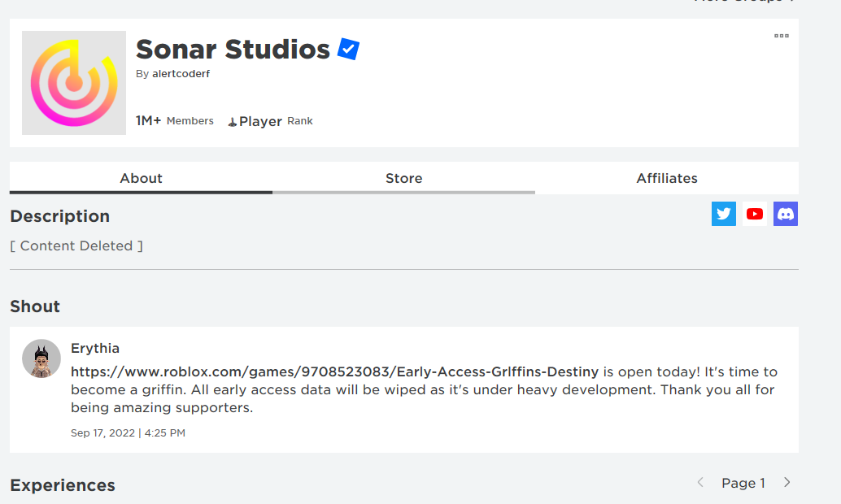This screenshot has height=504, width=841.
Task: Go to previous Experiences page
Action: (x=700, y=483)
